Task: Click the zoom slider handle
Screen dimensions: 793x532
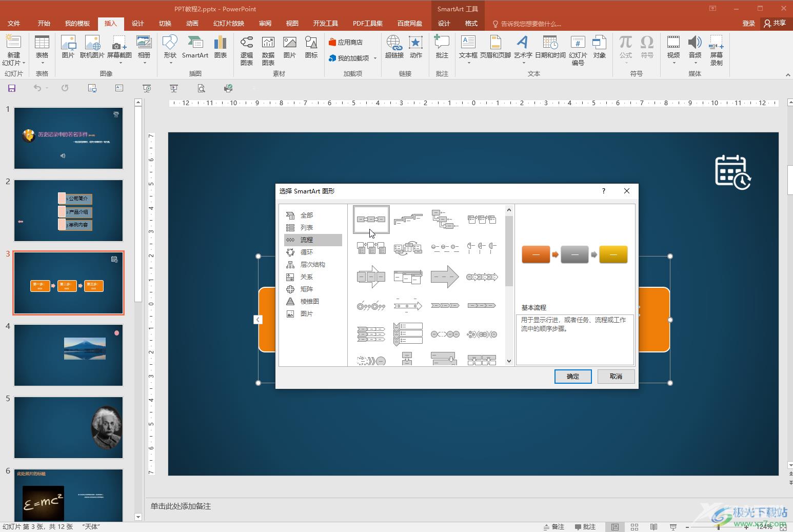Action: 718,527
